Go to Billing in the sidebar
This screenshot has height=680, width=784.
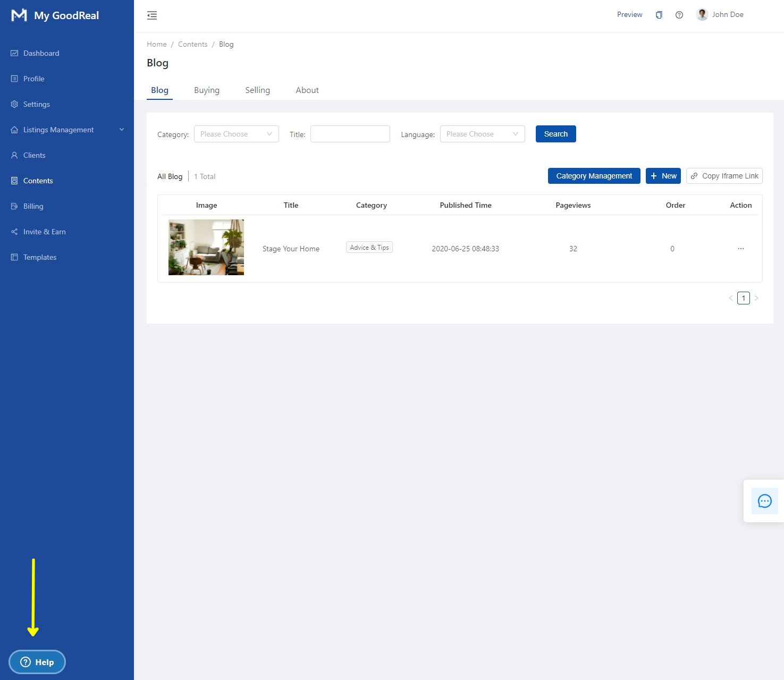33,206
